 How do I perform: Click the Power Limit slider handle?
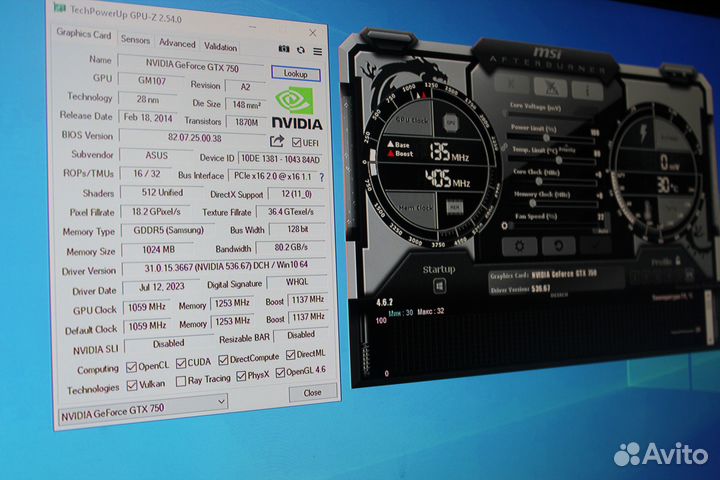click(546, 138)
